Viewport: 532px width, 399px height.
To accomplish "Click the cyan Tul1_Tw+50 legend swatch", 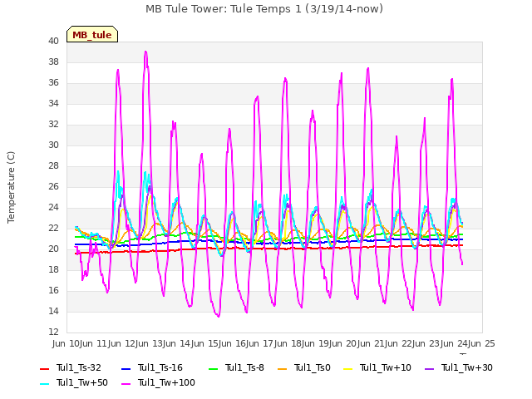I will (x=44, y=383).
